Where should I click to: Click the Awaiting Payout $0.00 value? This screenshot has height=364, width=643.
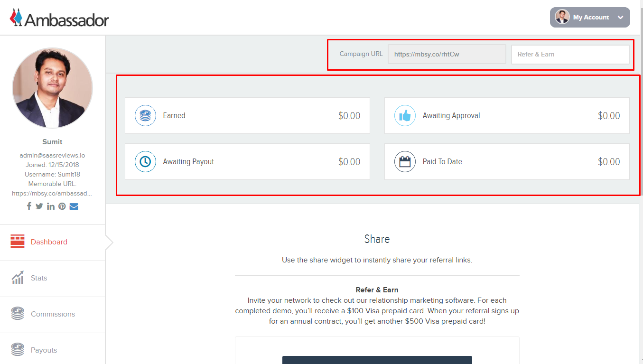click(x=349, y=162)
